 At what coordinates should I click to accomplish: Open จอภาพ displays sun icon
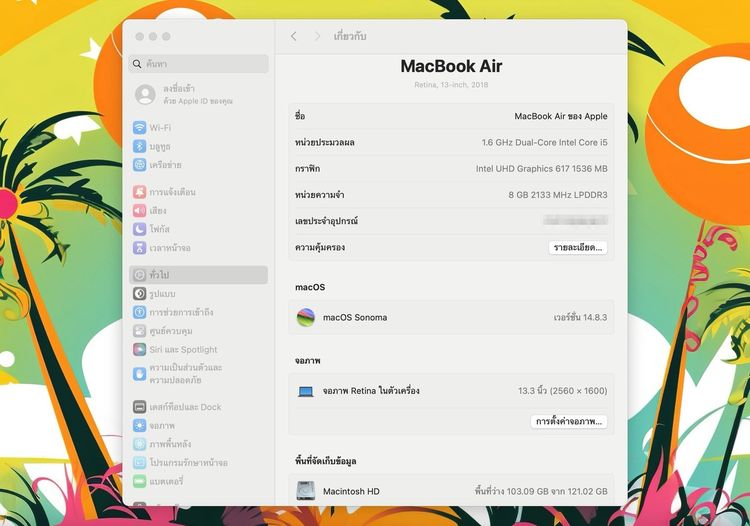click(x=139, y=426)
